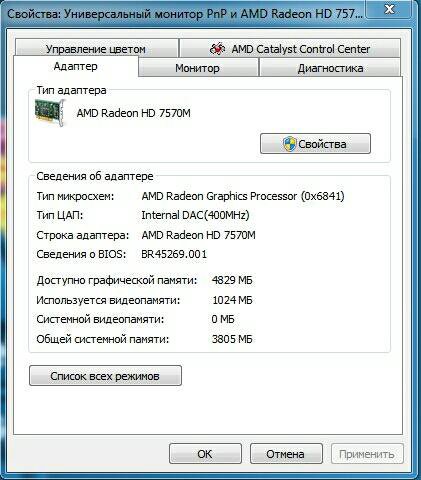421x480 pixels.
Task: Switch to the Монитор tab
Action: 198,68
